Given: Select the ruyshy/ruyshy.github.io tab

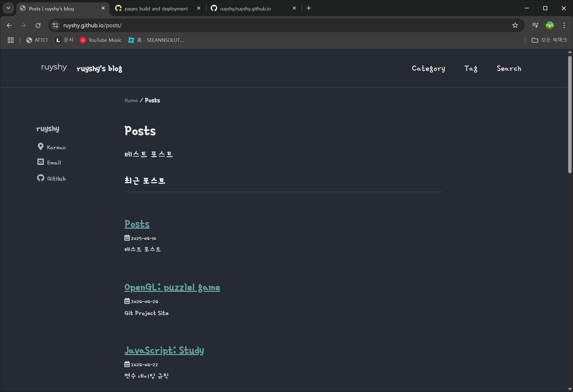Looking at the screenshot, I should pyautogui.click(x=245, y=8).
